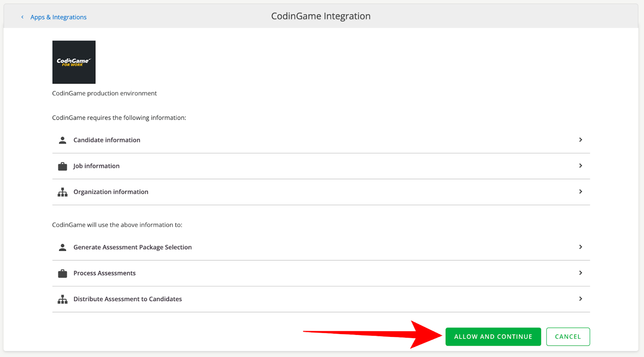Click the Generate Assessment Package Selection person icon
The image size is (644, 357).
[x=62, y=247]
